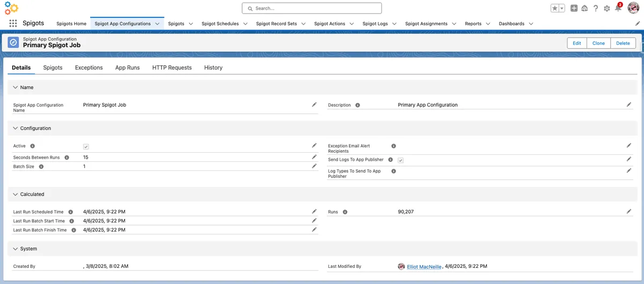
Task: Open Spigot Record Sets dropdown chevron
Action: (x=303, y=24)
